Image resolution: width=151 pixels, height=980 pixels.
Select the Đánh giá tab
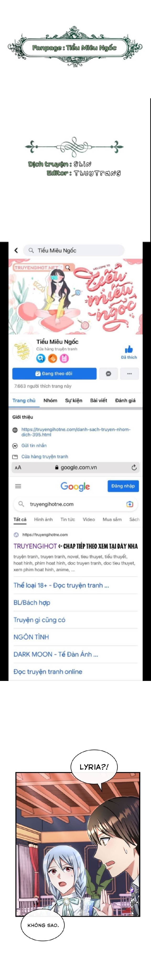125,400
